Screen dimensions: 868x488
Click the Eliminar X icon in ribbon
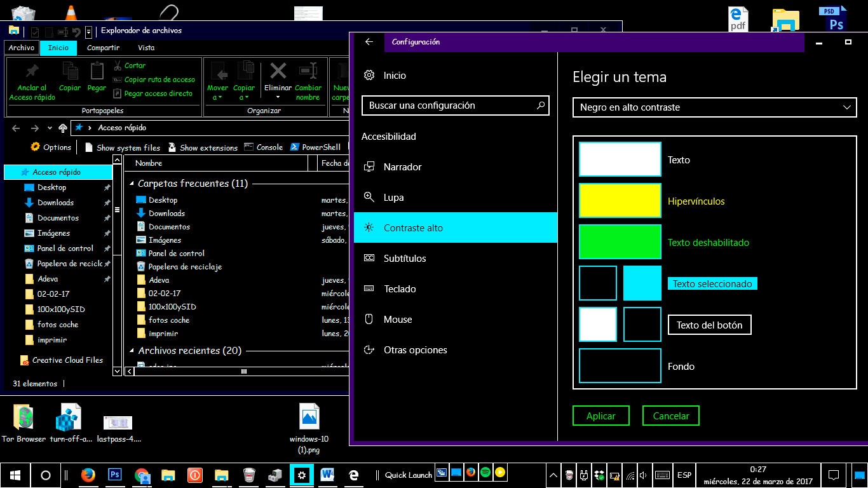[x=278, y=71]
